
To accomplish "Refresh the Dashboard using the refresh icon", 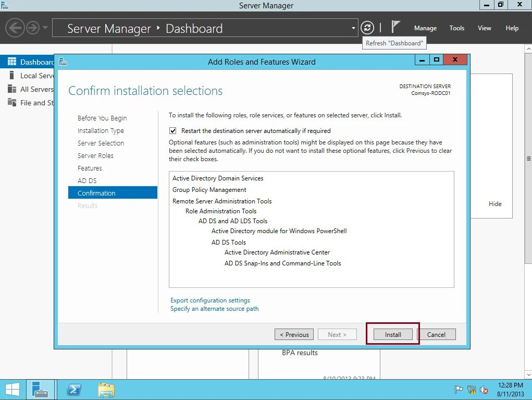I will coord(367,28).
